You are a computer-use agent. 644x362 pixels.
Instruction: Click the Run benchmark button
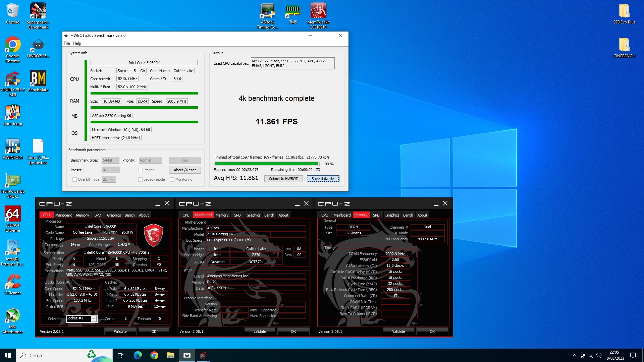185,160
